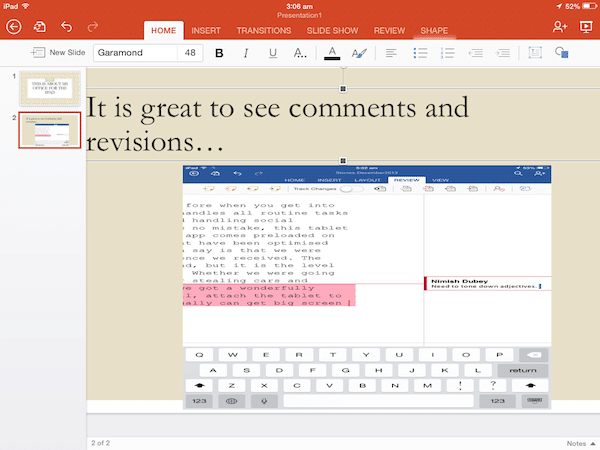Apply numbered list
The height and width of the screenshot is (450, 600).
point(447,53)
